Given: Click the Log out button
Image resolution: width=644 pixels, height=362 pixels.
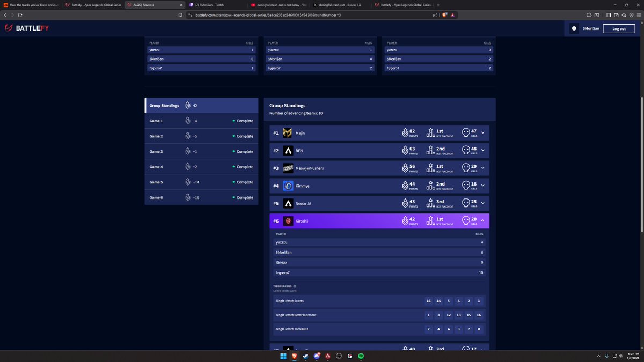Looking at the screenshot, I should pyautogui.click(x=619, y=29).
